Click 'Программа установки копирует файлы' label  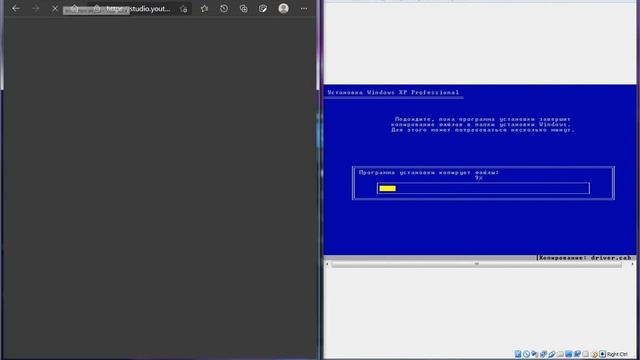click(x=429, y=173)
